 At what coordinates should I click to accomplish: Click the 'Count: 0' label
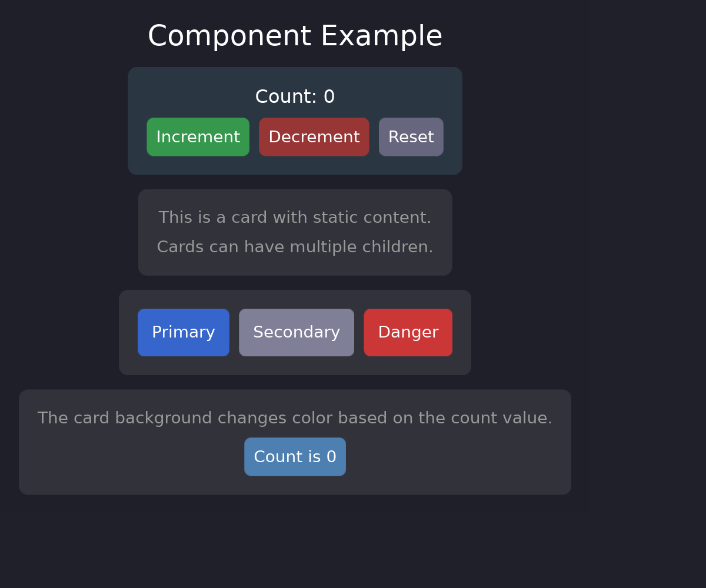295,96
